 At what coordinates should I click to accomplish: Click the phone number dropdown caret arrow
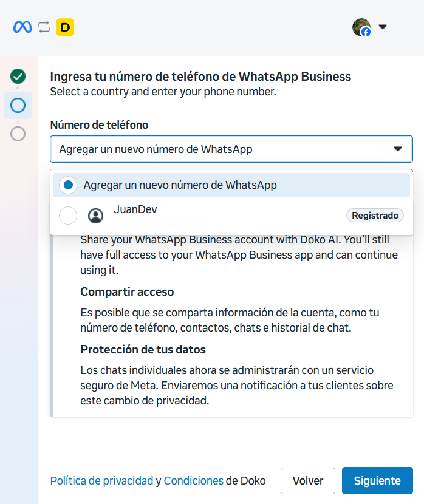point(398,149)
